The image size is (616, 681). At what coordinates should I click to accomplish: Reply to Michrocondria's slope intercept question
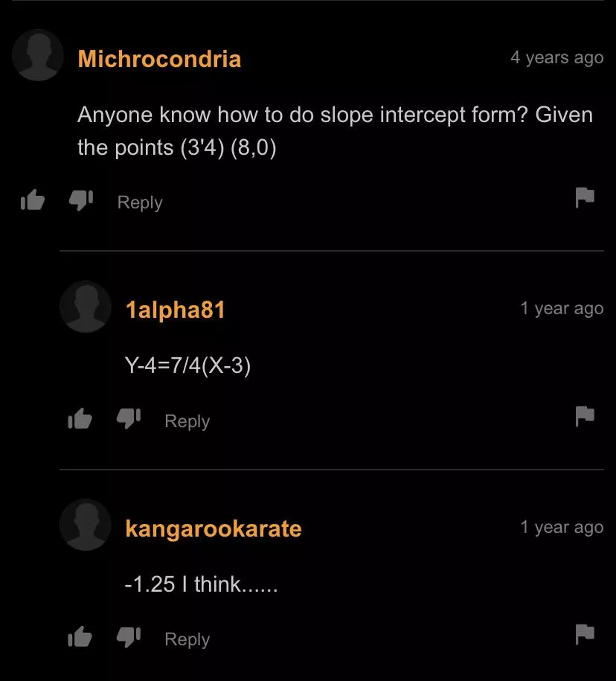coord(140,203)
